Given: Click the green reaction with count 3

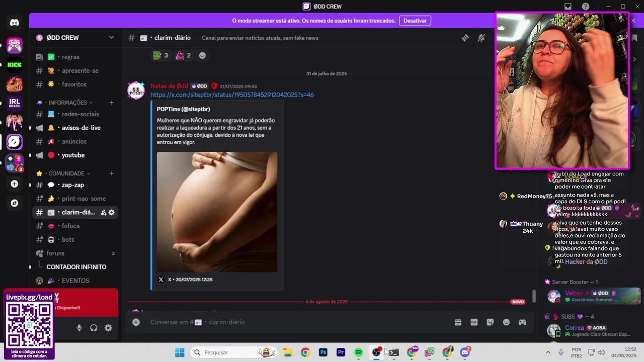Looking at the screenshot, I should click(x=160, y=55).
